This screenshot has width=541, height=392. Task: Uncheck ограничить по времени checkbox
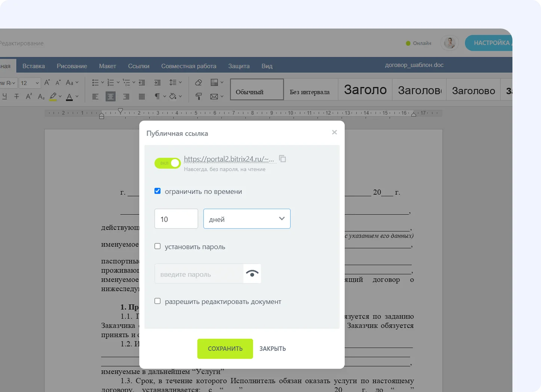coord(157,191)
